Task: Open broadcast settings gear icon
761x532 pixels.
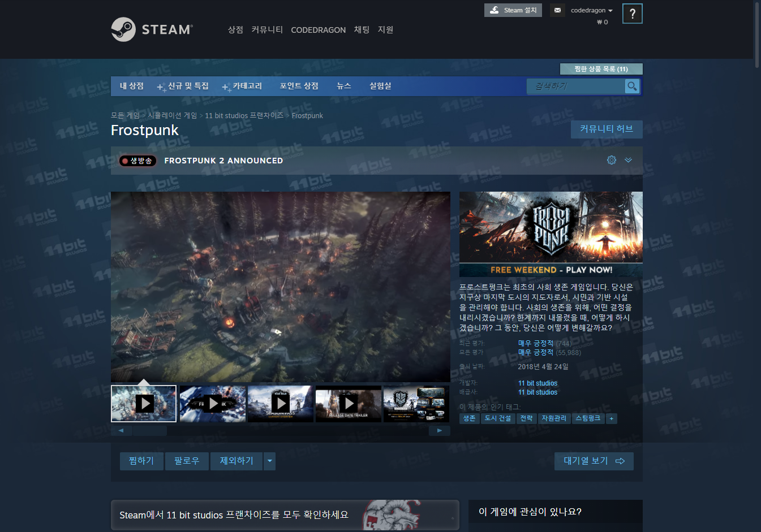Action: [x=612, y=160]
